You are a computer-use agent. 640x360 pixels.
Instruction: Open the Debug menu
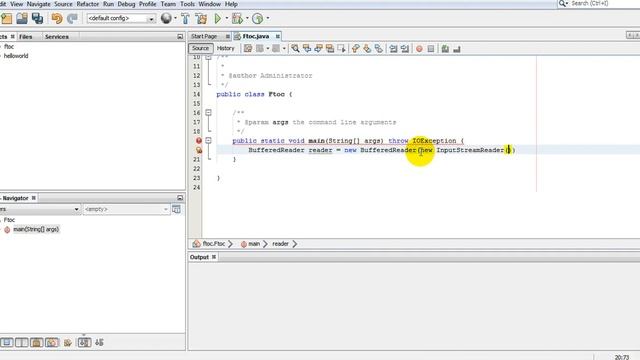coord(126,4)
